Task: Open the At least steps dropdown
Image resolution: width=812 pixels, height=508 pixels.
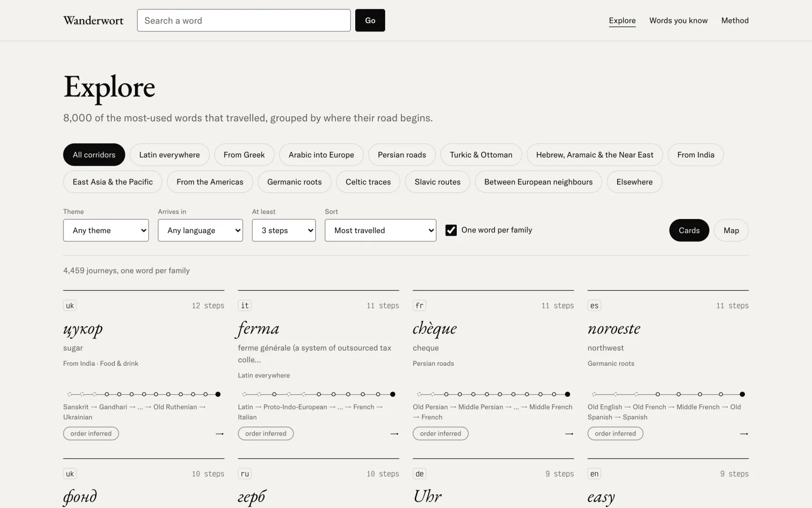Action: pyautogui.click(x=284, y=230)
